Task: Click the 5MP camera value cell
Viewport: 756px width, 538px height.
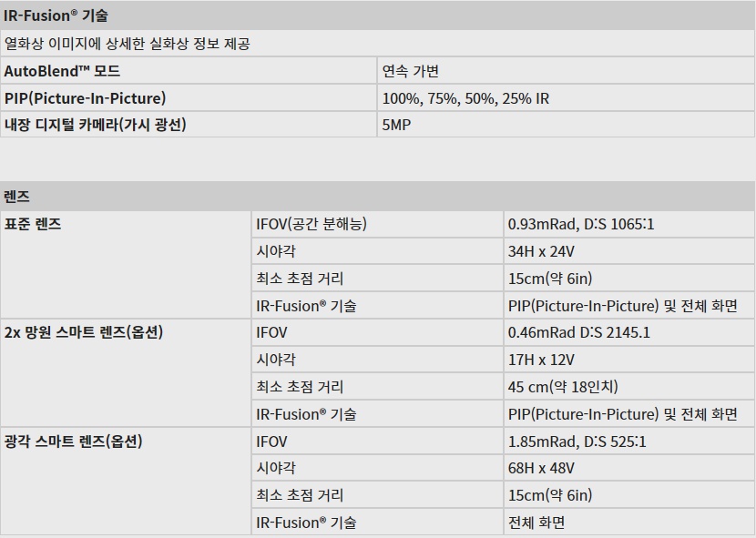Action: click(396, 125)
